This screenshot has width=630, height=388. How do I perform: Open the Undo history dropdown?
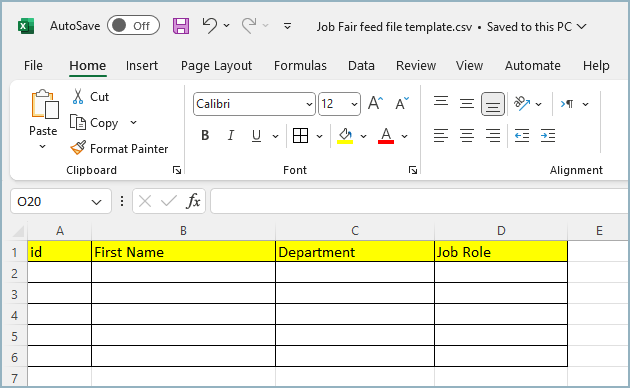point(227,26)
